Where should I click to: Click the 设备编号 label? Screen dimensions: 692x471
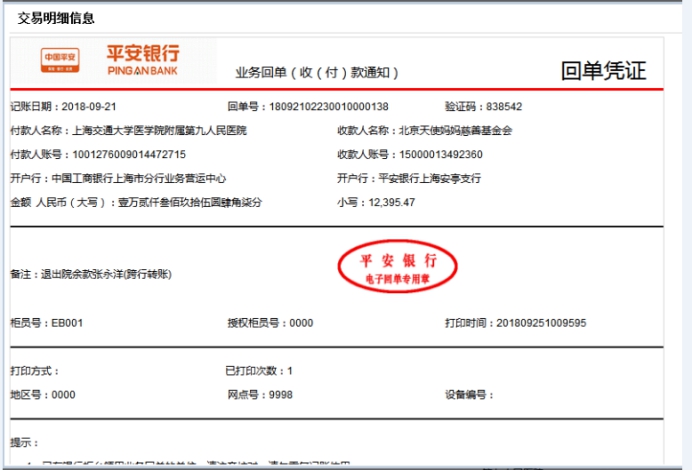pos(469,395)
